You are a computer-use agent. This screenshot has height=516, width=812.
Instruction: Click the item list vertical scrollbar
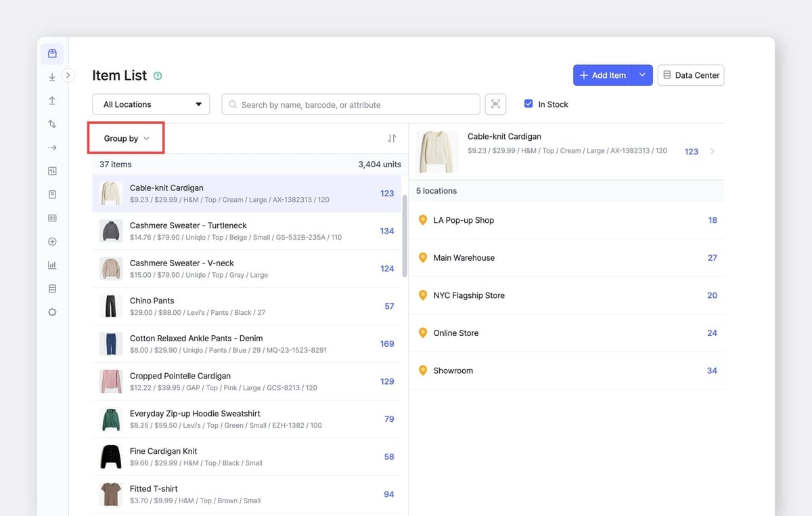[x=405, y=236]
